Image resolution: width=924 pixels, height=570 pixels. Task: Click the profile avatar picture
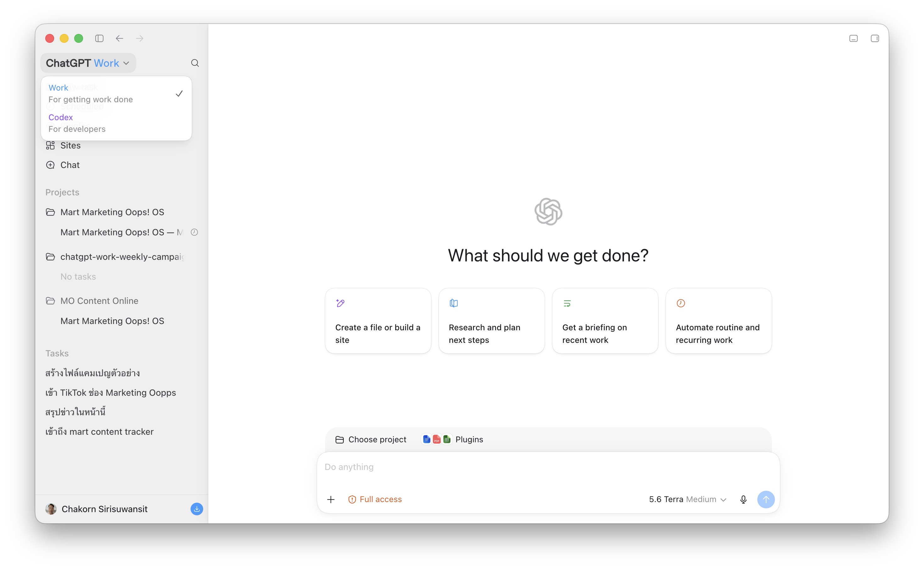51,509
